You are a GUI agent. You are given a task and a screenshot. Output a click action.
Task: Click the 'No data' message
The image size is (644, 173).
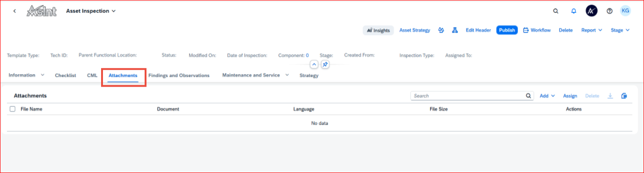(320, 123)
